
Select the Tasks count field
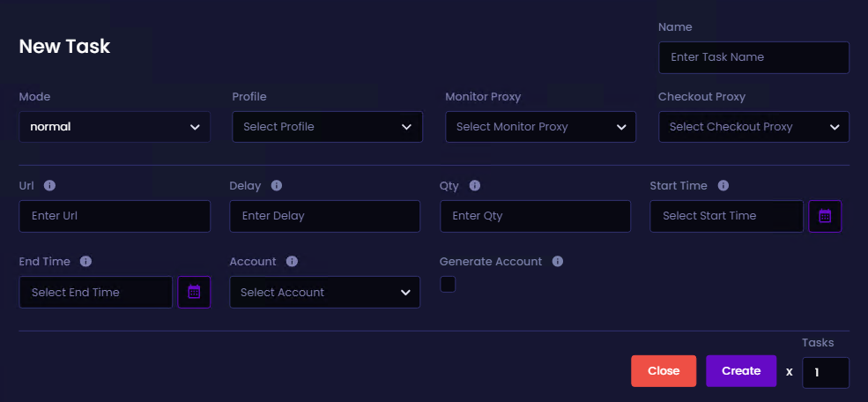826,373
